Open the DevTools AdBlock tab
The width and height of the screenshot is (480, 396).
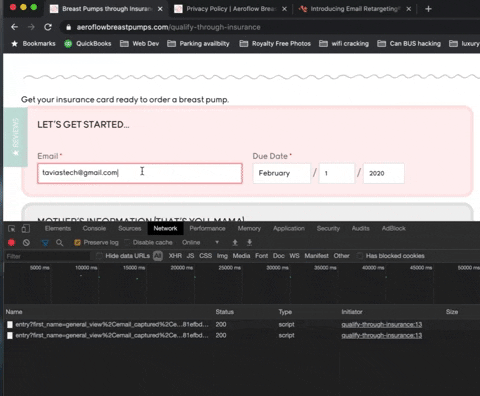394,229
